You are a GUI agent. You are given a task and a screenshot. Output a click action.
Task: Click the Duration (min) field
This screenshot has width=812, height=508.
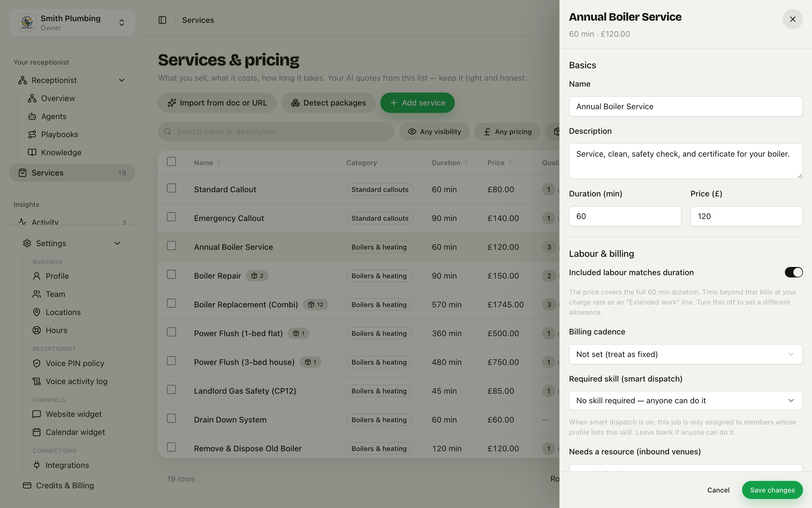pos(625,216)
